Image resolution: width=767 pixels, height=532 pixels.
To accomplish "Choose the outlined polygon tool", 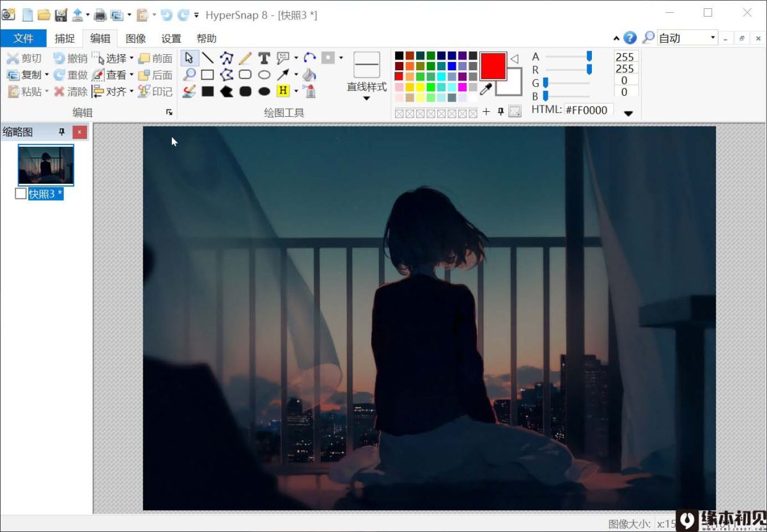I will [x=226, y=75].
